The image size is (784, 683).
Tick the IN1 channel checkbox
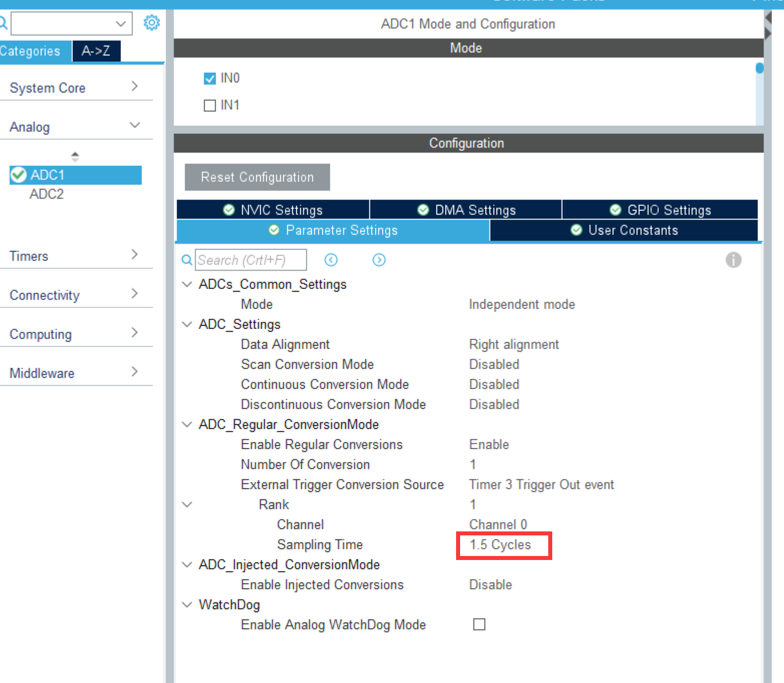click(210, 105)
